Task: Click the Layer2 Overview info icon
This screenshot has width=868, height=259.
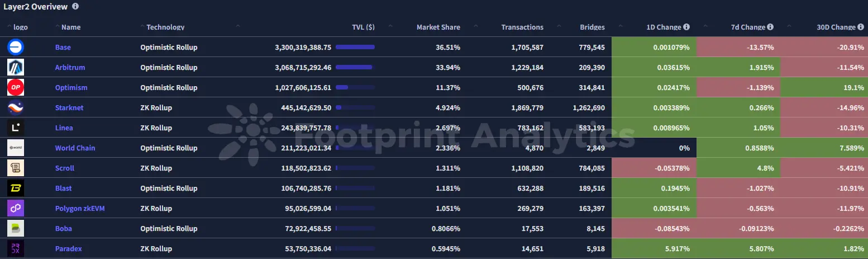Action: coord(75,7)
